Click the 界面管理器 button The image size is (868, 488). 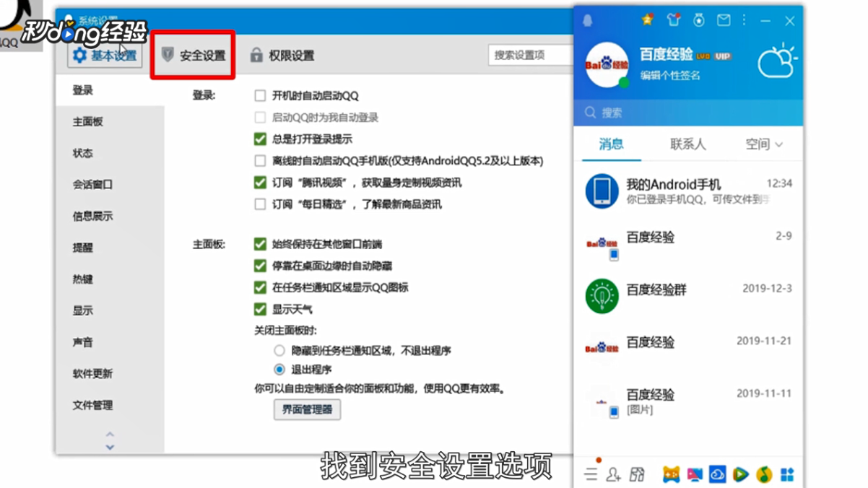[307, 409]
